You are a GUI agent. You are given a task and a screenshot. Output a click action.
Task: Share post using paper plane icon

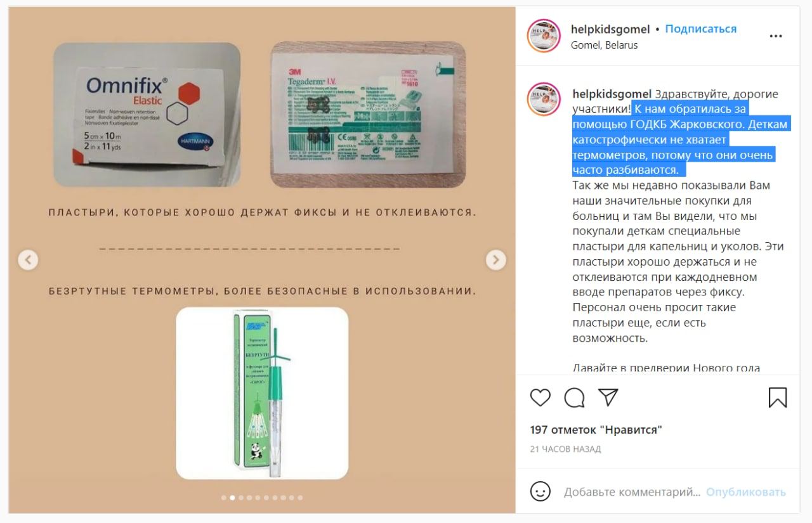608,397
